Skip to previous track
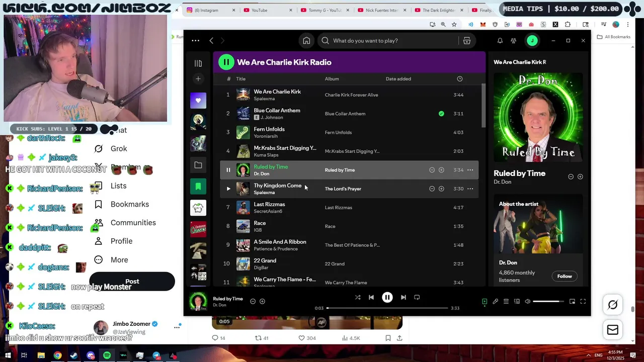The image size is (644, 362). (371, 297)
